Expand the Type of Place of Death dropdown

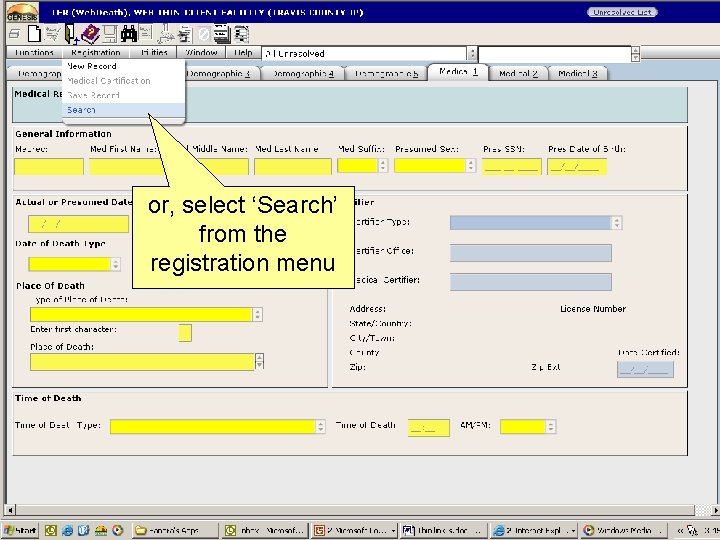257,315
